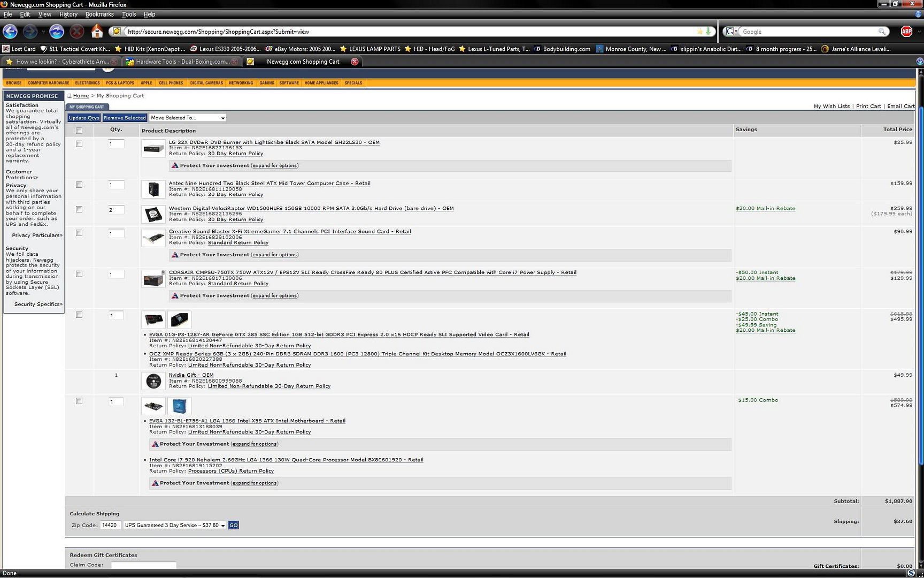Click the Update Qtys button

[x=84, y=118]
